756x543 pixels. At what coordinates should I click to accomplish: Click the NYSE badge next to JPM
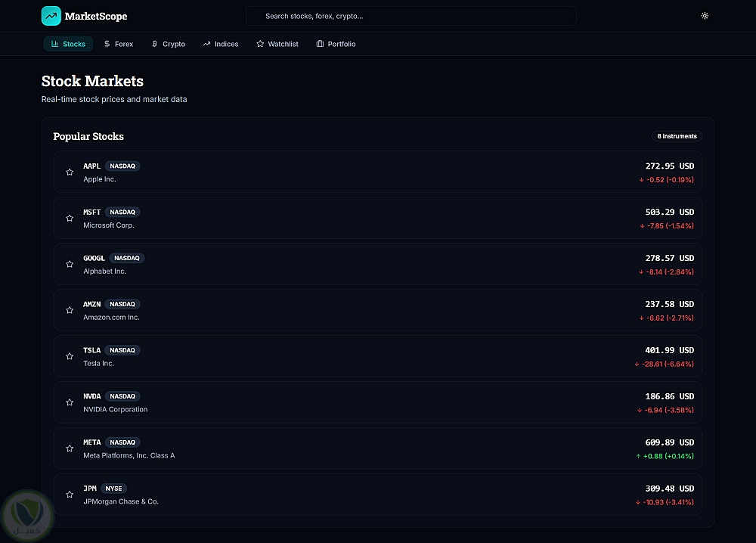point(114,489)
